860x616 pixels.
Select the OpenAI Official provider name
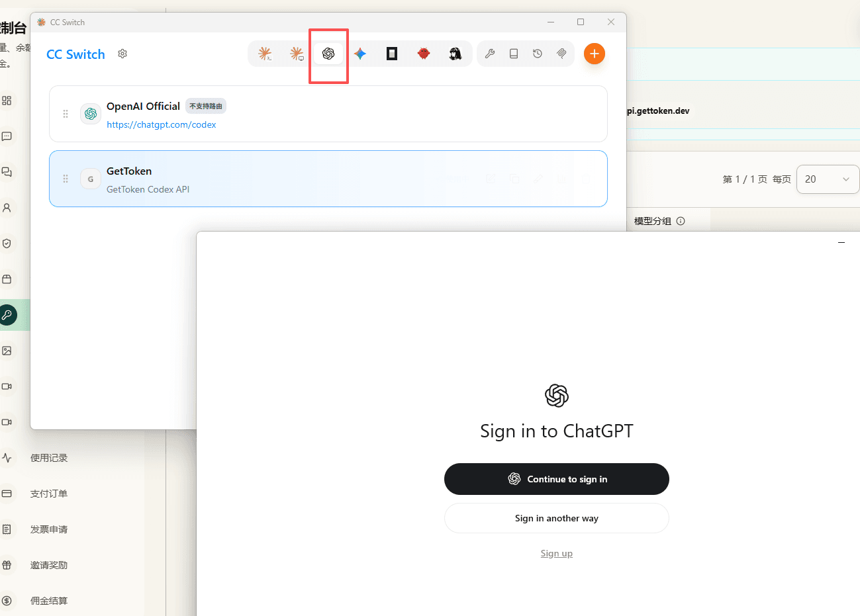coord(143,106)
